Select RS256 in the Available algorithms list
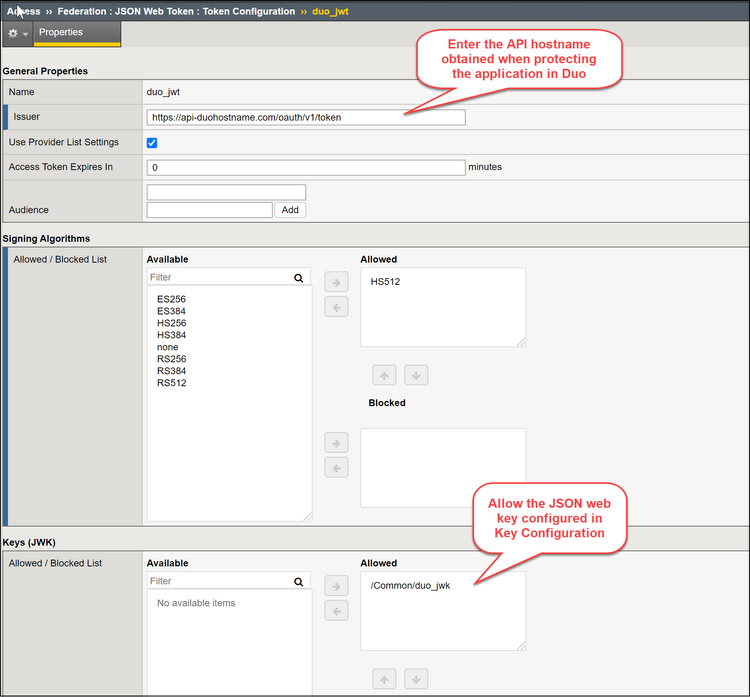Viewport: 750px width, 697px height. (171, 359)
